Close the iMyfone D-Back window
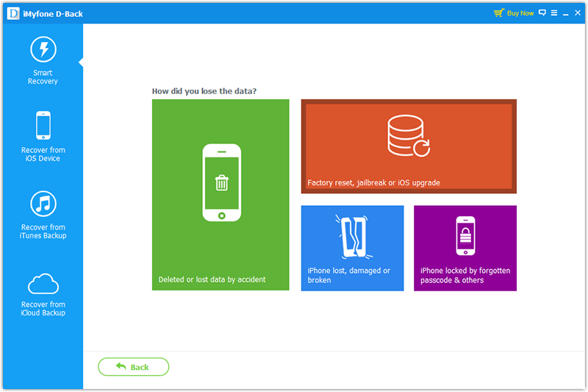 (x=578, y=13)
